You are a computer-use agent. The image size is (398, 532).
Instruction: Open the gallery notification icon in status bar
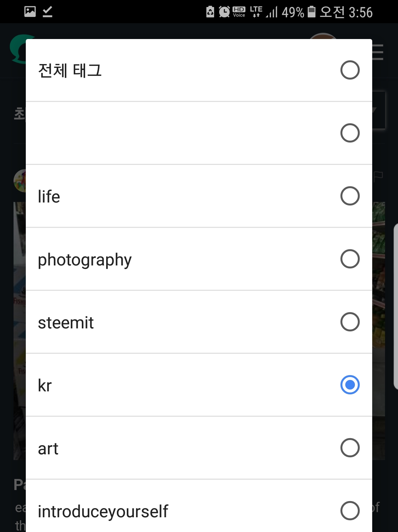pyautogui.click(x=30, y=11)
